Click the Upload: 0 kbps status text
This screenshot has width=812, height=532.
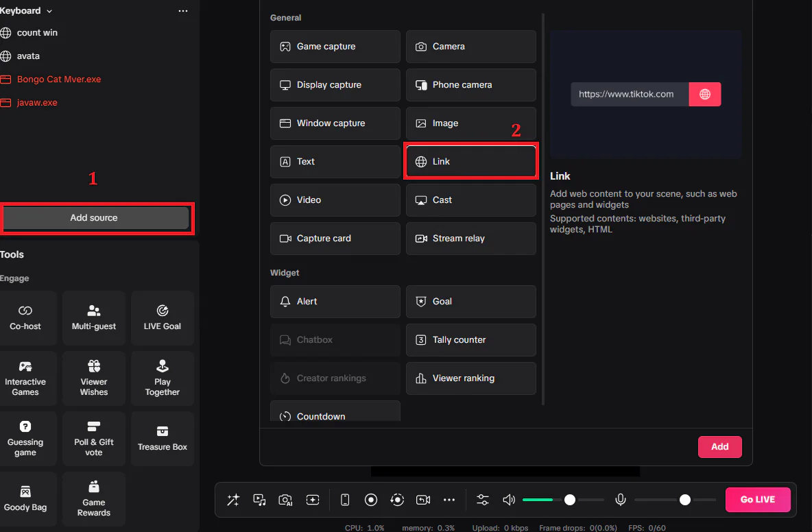tap(500, 528)
